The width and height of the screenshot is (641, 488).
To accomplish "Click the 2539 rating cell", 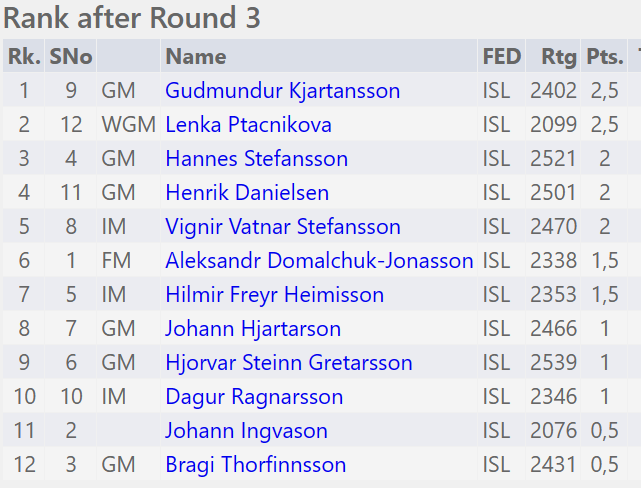I will [553, 363].
